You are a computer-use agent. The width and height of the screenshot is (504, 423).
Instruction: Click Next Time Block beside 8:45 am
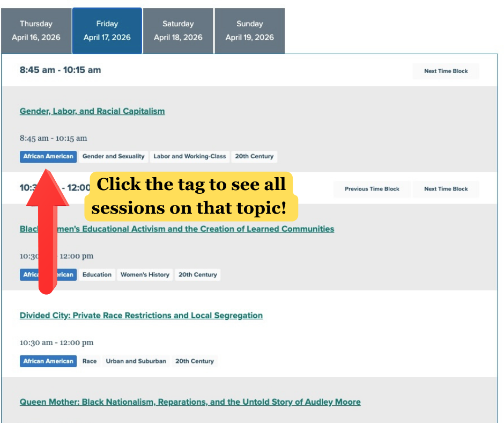(x=446, y=71)
